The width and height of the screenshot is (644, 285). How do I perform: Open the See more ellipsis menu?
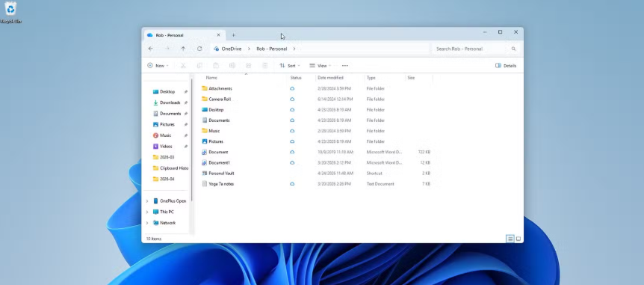(x=345, y=65)
